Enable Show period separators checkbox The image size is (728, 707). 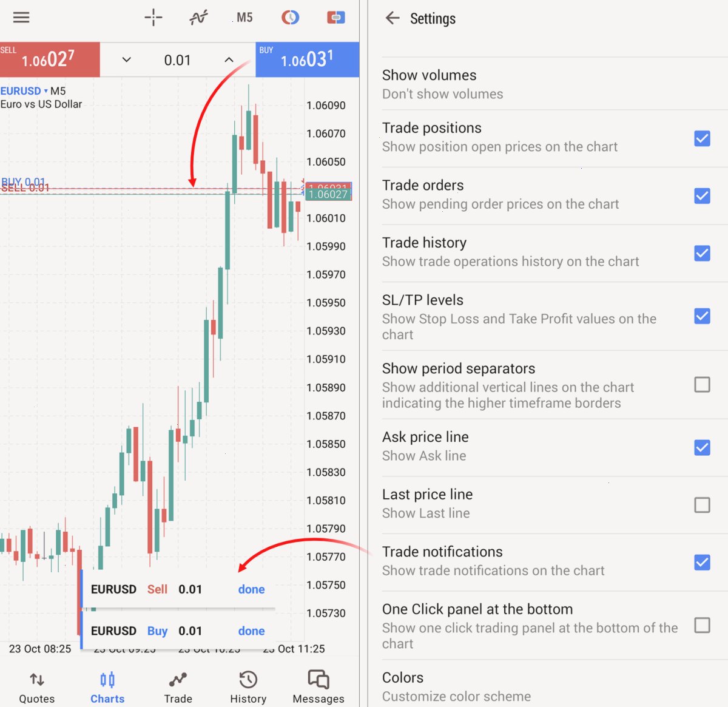(702, 385)
